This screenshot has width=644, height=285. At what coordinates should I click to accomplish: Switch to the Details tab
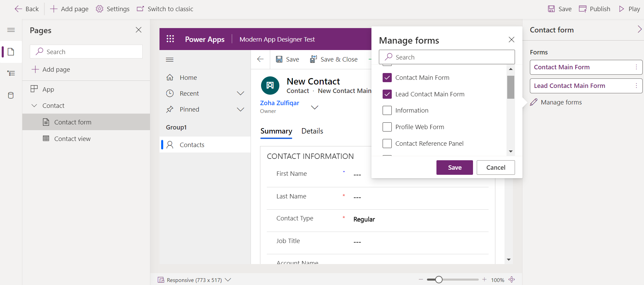(x=312, y=131)
